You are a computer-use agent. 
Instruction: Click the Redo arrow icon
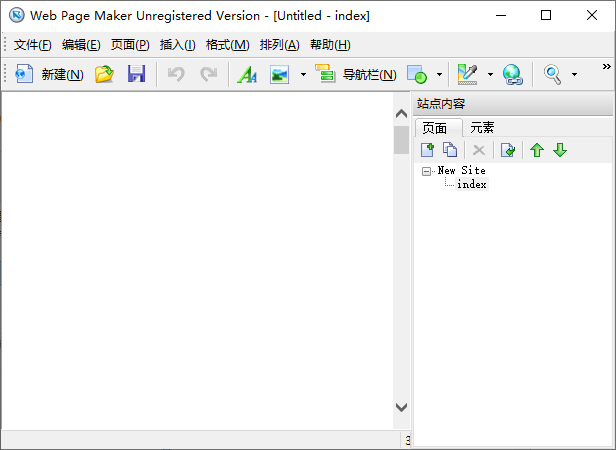click(208, 73)
